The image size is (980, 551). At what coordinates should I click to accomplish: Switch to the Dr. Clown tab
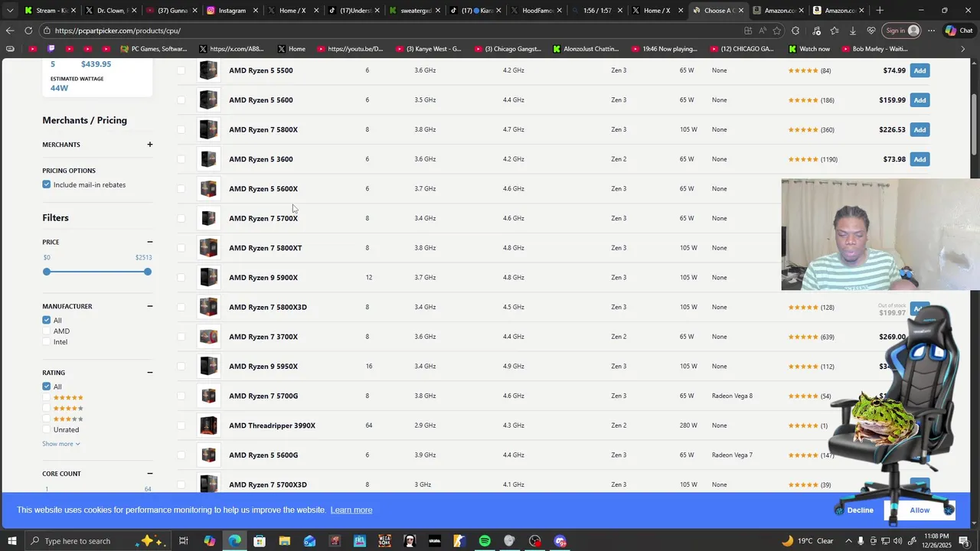click(111, 10)
